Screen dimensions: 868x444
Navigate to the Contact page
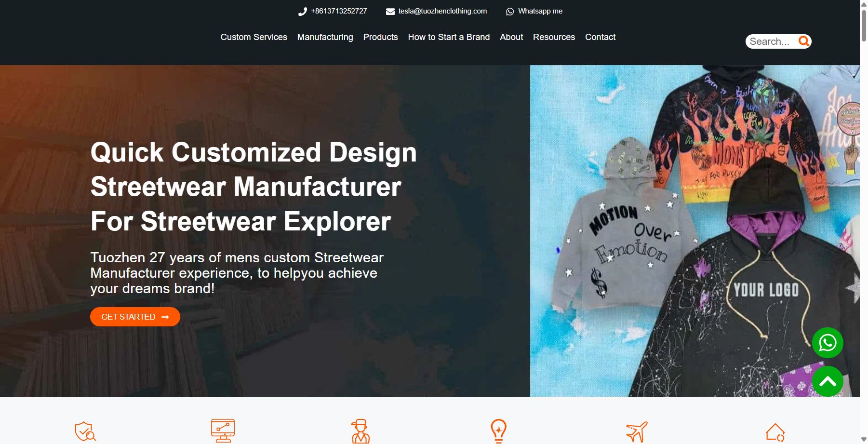tap(600, 37)
